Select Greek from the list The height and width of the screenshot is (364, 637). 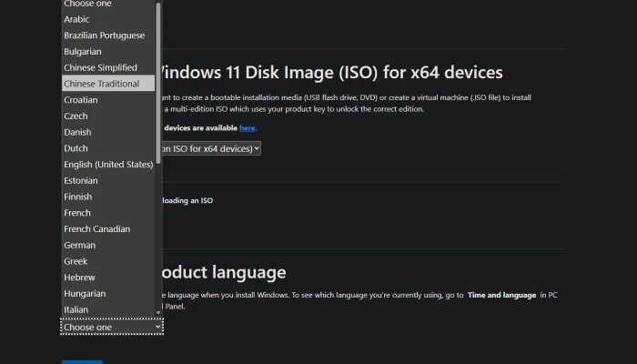108,261
